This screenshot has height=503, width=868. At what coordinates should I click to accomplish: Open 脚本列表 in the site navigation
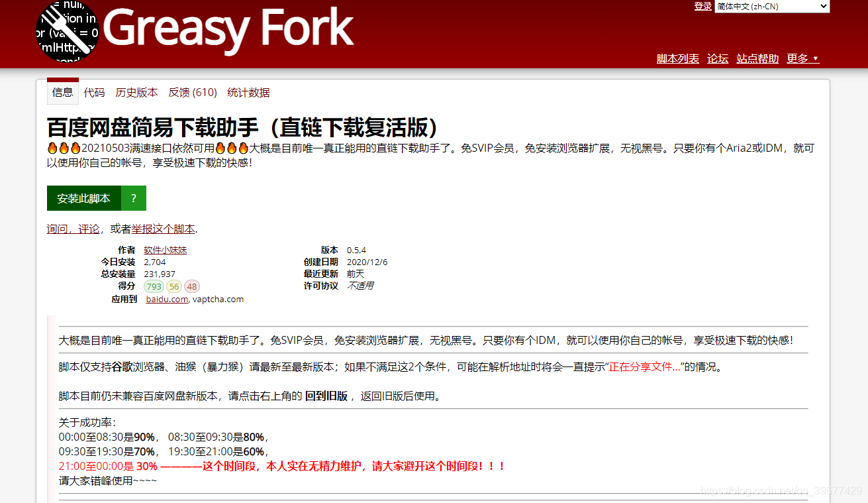click(x=678, y=58)
